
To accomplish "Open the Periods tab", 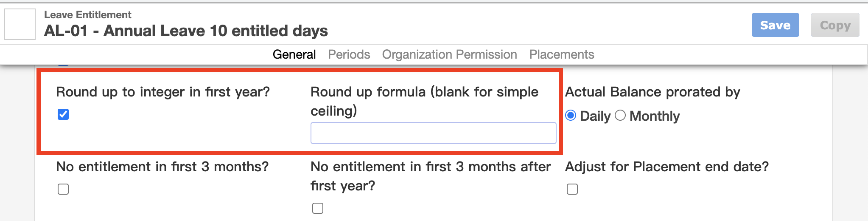I will click(x=349, y=54).
